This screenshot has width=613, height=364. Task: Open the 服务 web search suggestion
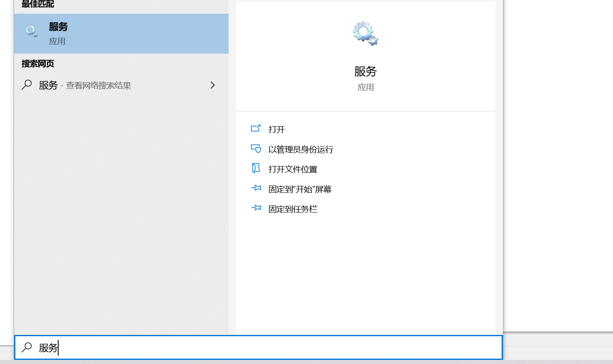pos(121,85)
